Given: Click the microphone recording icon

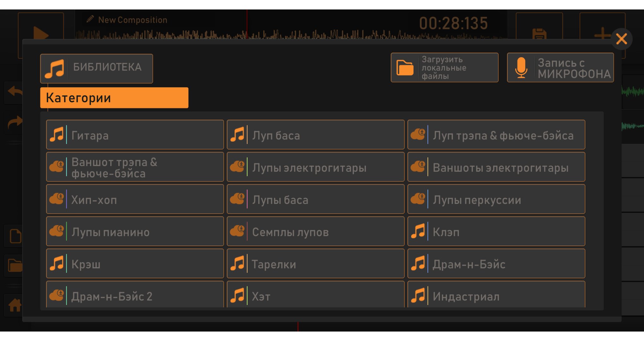Looking at the screenshot, I should 521,68.
